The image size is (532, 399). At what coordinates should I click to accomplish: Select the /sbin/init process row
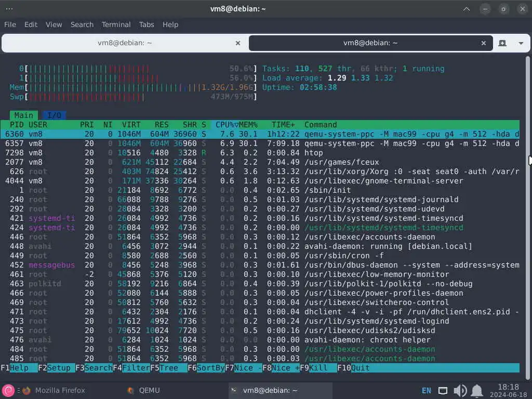tap(260, 190)
